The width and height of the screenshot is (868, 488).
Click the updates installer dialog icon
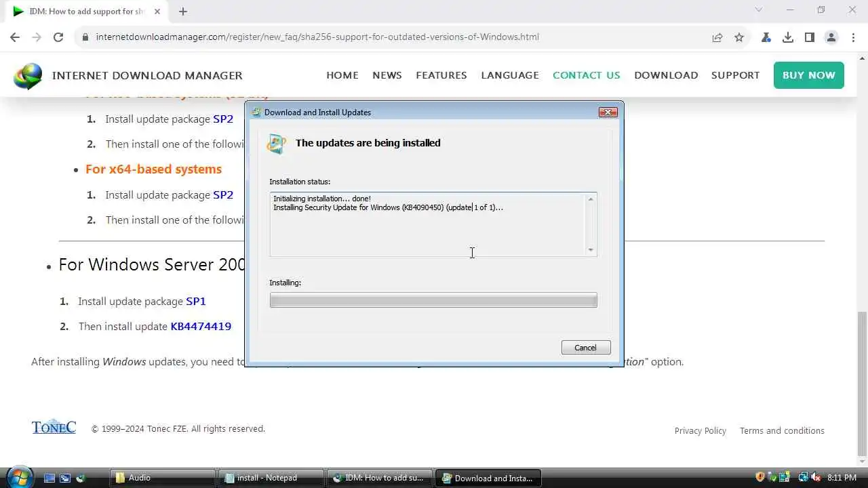click(x=276, y=144)
